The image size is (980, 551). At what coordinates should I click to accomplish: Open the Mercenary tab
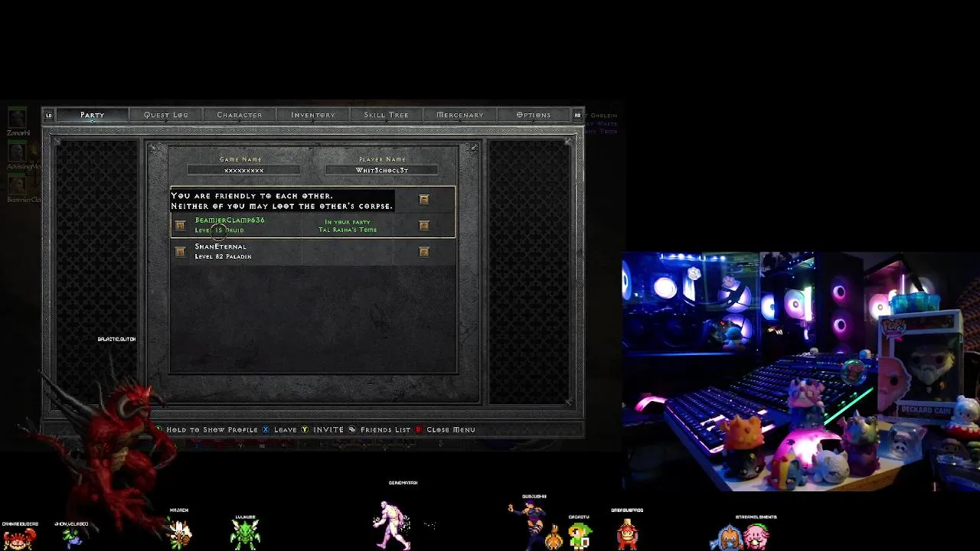[460, 115]
